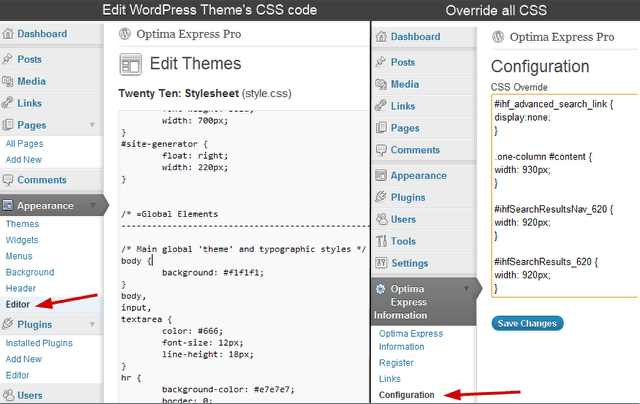Image resolution: width=640 pixels, height=404 pixels.
Task: Click the Posts pin icon in right panel
Action: point(381,62)
